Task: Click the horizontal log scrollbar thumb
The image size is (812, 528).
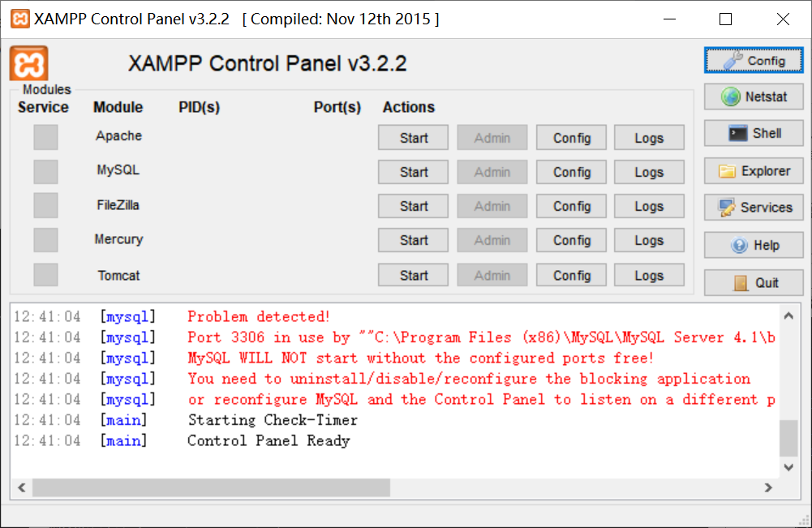Action: (211, 487)
